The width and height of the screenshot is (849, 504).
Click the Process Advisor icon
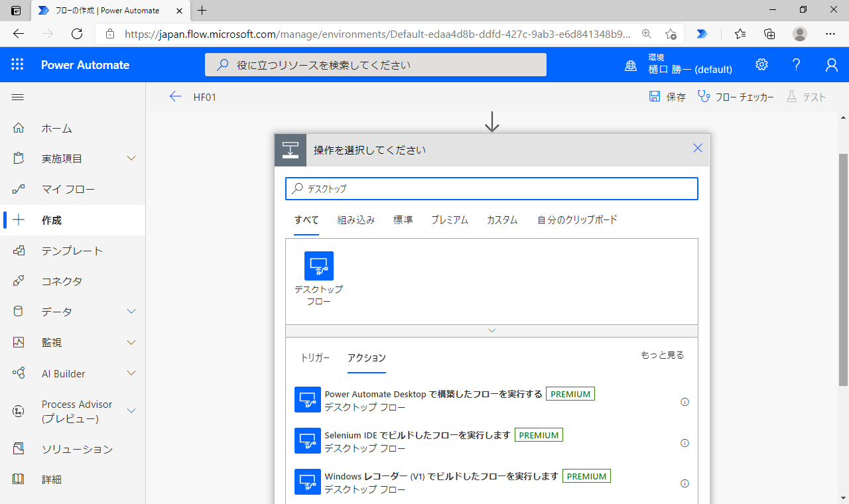point(19,411)
